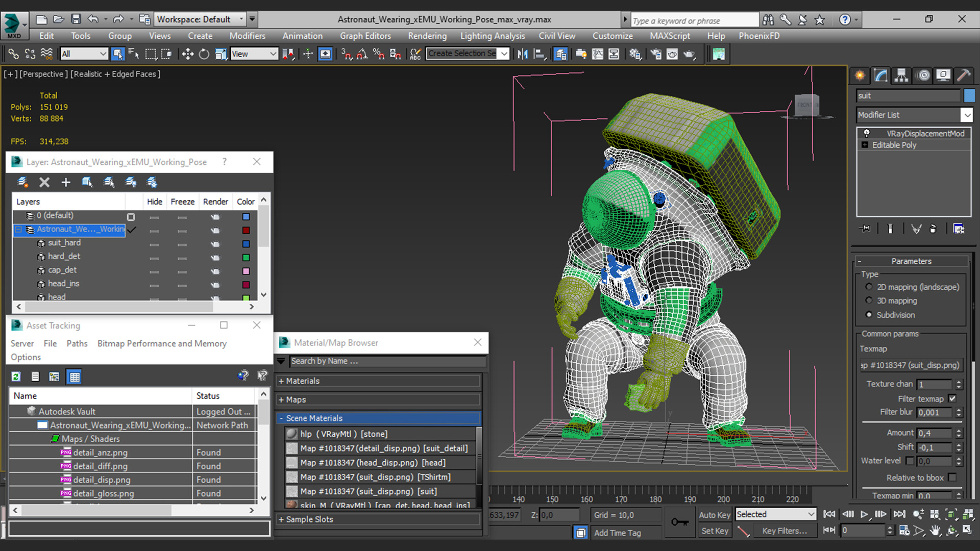
Task: Click the Table View icon in Asset Tracking
Action: (x=75, y=377)
